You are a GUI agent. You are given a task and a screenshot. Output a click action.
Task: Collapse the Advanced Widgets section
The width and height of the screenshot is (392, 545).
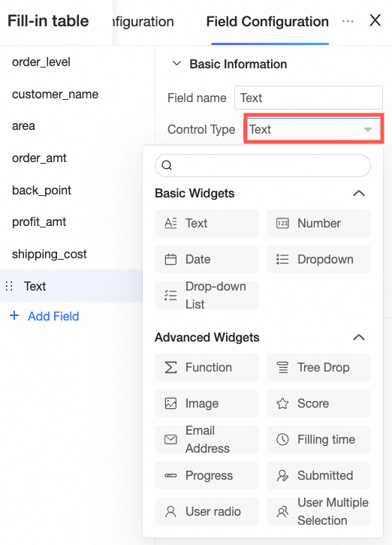pos(359,337)
